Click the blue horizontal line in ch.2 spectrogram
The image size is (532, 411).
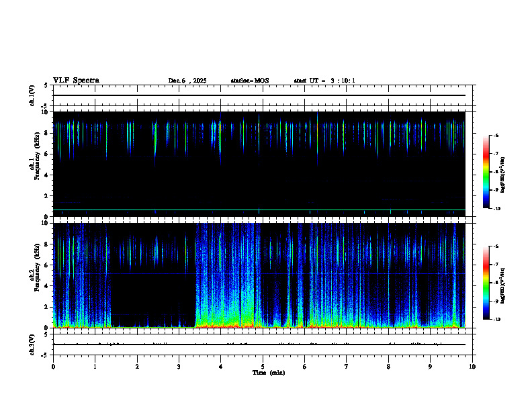click(x=259, y=273)
